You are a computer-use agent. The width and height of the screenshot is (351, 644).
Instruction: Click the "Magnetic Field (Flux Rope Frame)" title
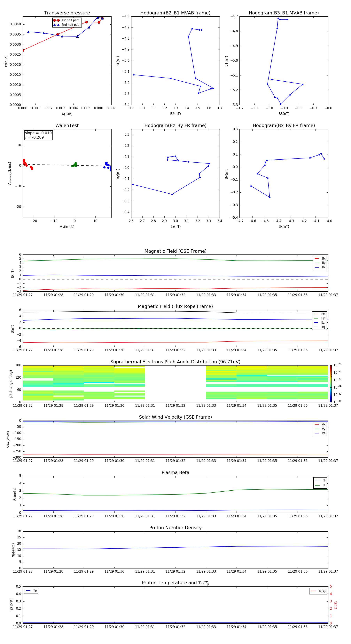175,307
